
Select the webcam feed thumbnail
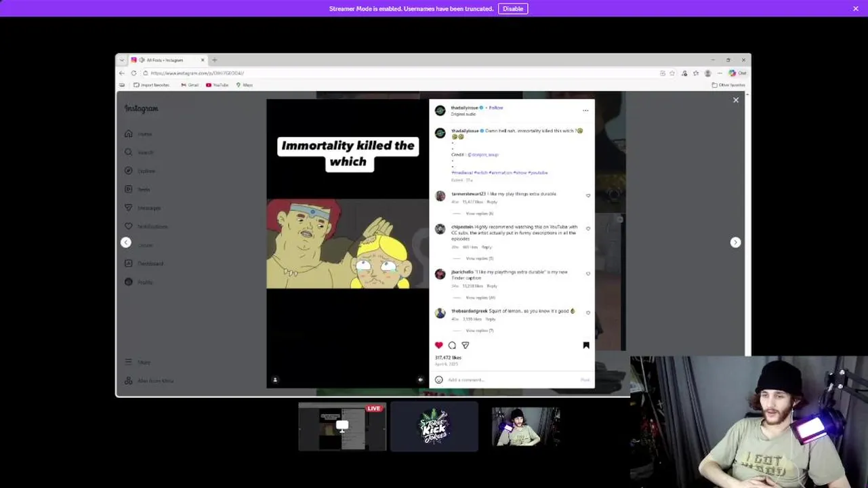[x=526, y=426]
